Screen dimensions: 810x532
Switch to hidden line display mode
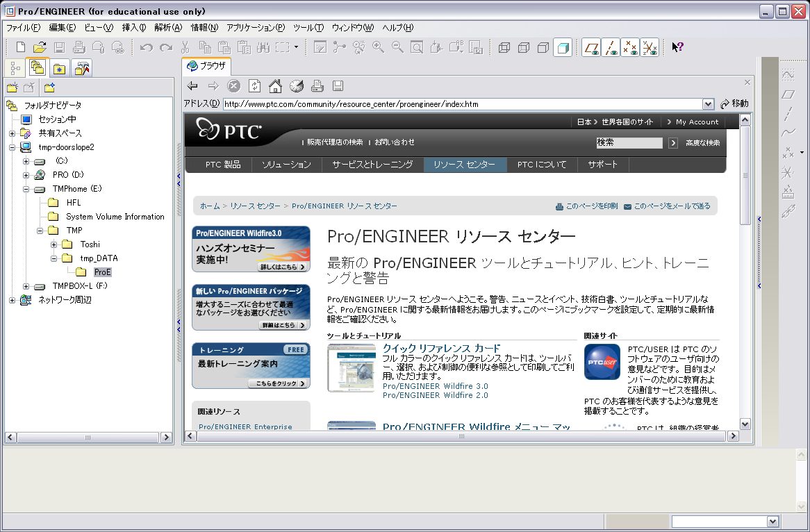coord(524,47)
